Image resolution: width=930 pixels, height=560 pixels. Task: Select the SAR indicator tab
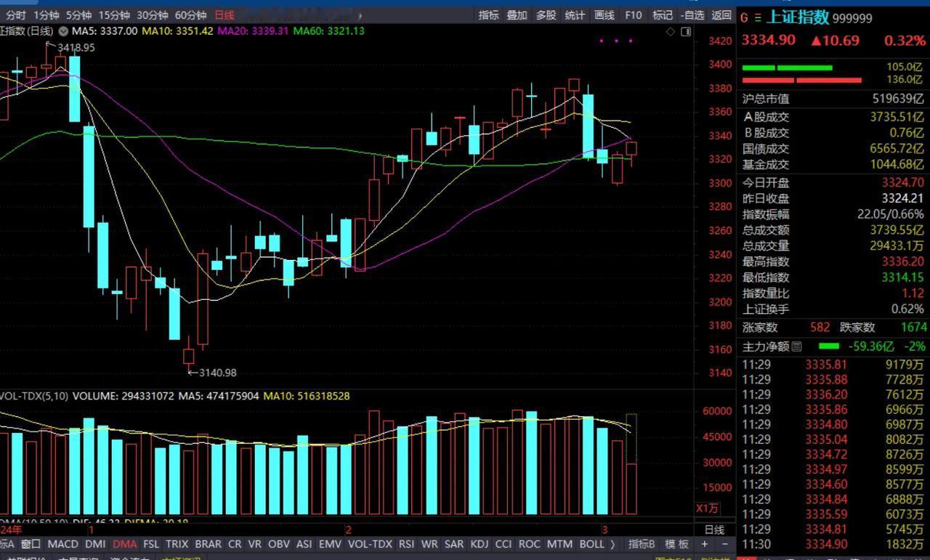coord(454,543)
